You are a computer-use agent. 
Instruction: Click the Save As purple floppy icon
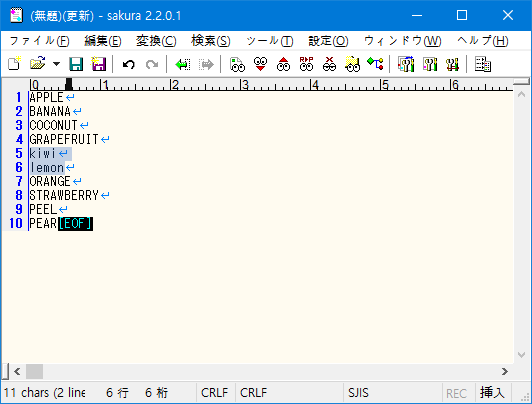(98, 64)
